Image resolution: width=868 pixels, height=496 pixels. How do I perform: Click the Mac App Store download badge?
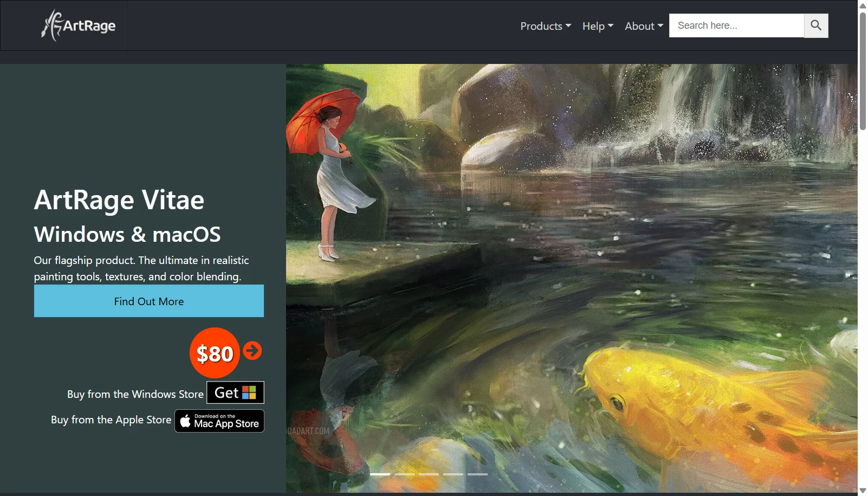point(219,421)
